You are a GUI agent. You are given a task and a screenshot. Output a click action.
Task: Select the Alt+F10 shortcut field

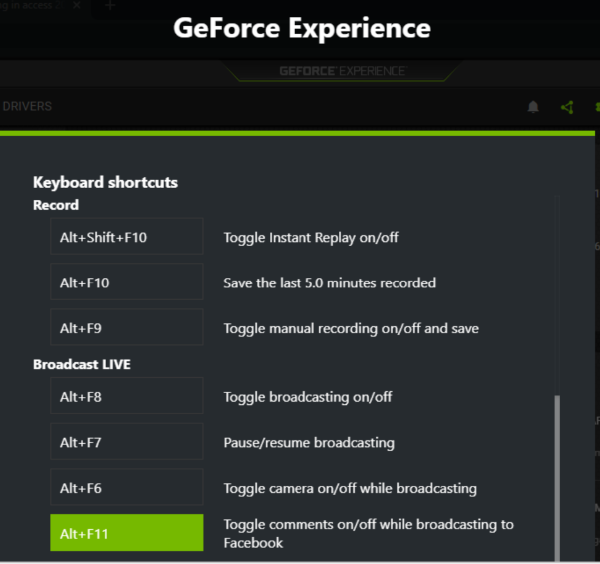point(127,282)
